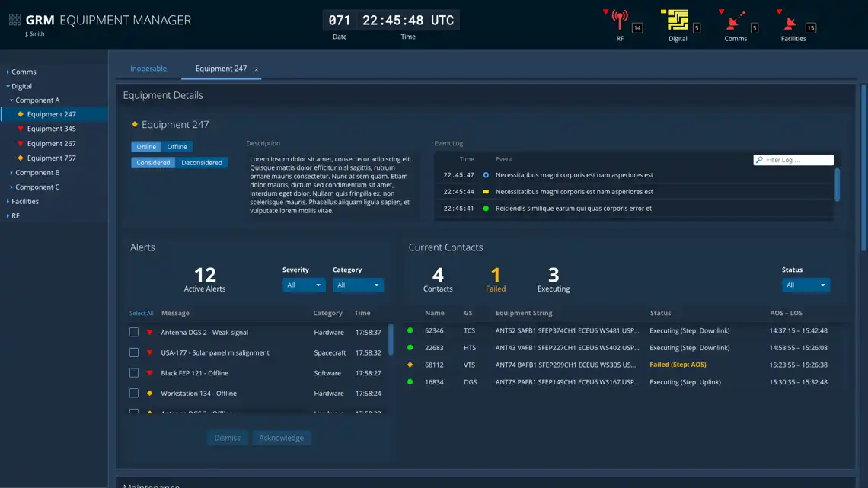Expand the Facilities tree node
Viewport: 868px width, 488px height.
[8, 202]
